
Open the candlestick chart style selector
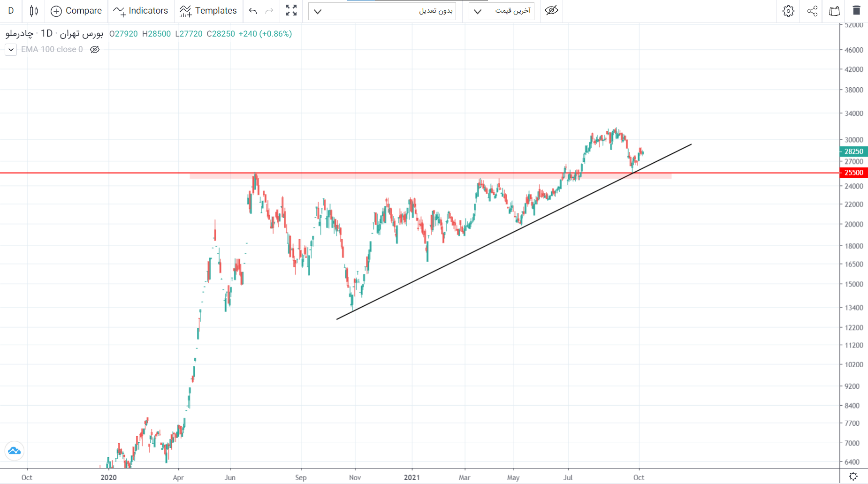coord(33,11)
